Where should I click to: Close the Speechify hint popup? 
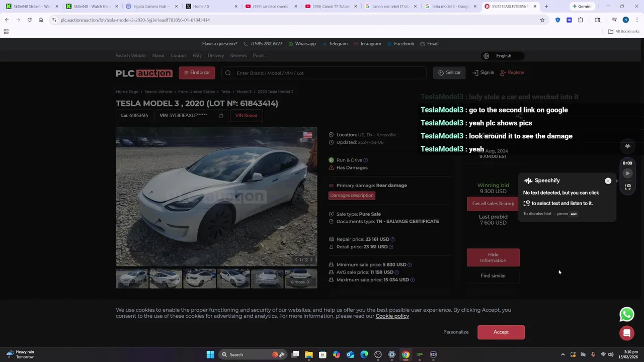coord(608,180)
